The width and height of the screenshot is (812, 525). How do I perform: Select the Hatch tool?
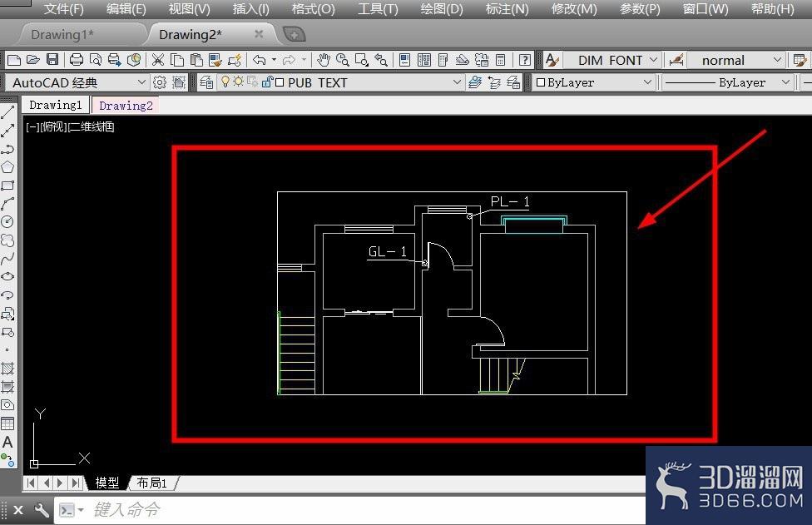tap(7, 369)
